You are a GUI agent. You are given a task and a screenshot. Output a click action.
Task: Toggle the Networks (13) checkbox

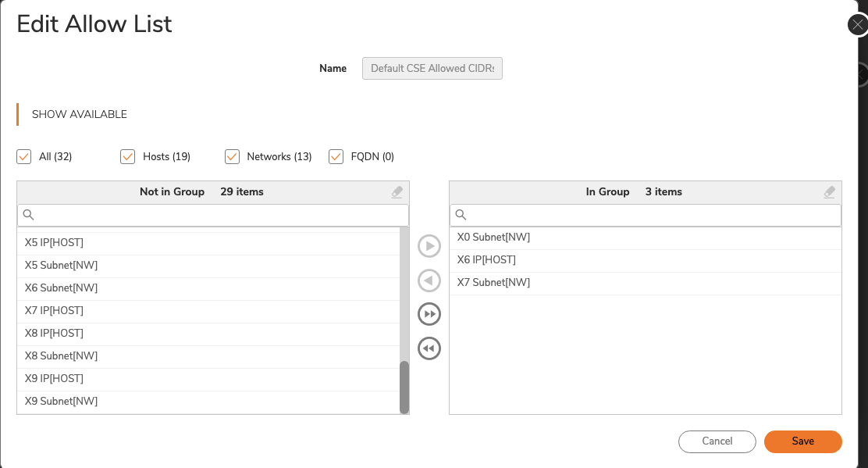[232, 157]
